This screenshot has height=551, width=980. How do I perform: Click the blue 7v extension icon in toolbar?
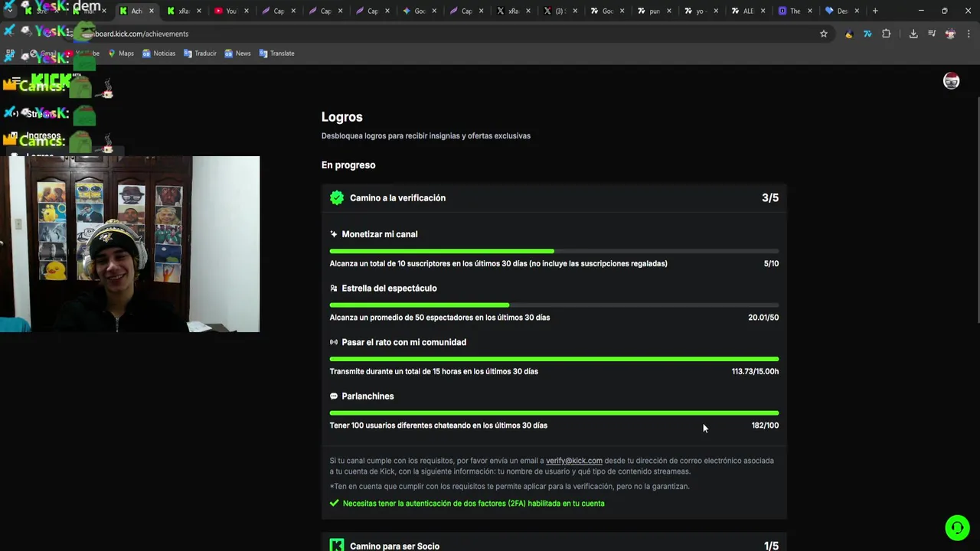(867, 34)
